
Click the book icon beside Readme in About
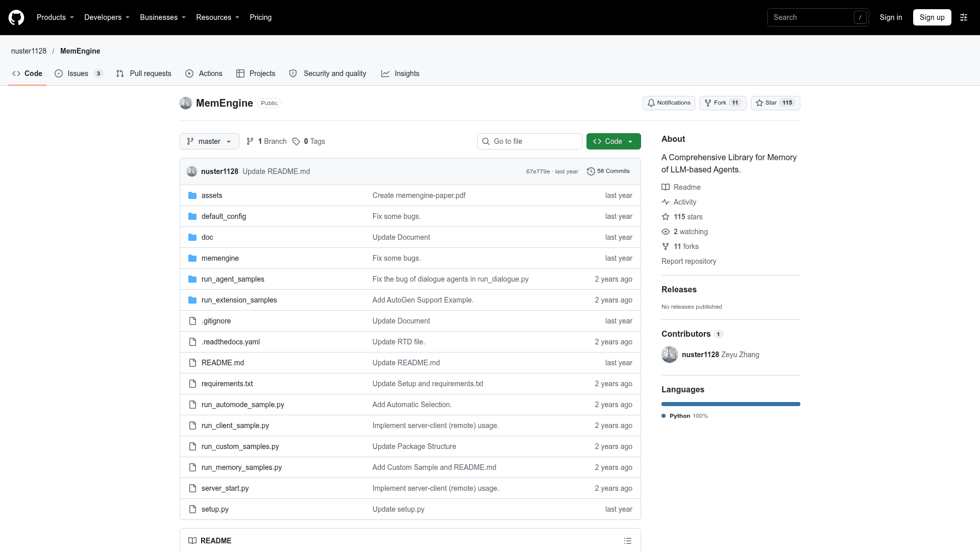point(666,187)
